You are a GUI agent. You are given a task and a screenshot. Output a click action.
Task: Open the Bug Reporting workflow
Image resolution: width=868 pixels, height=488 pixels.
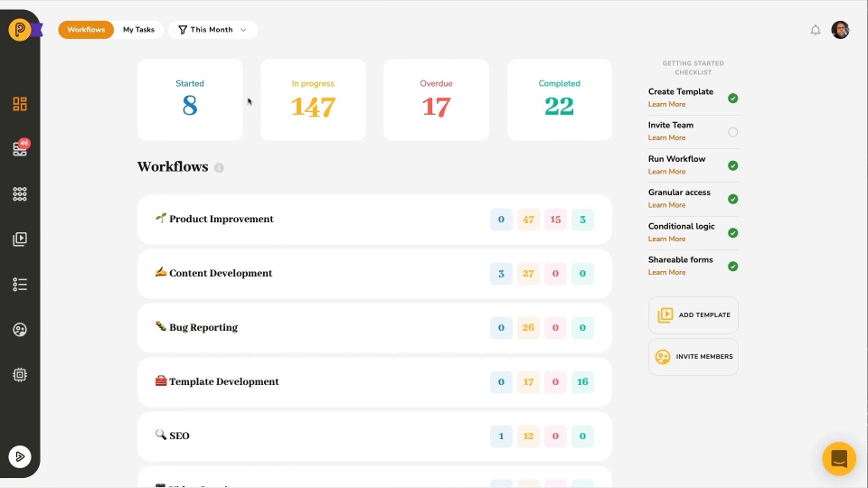[x=374, y=327]
